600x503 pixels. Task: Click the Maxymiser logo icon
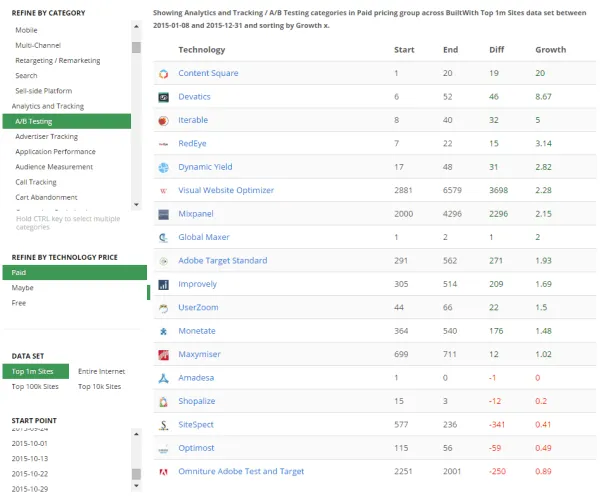coord(163,355)
